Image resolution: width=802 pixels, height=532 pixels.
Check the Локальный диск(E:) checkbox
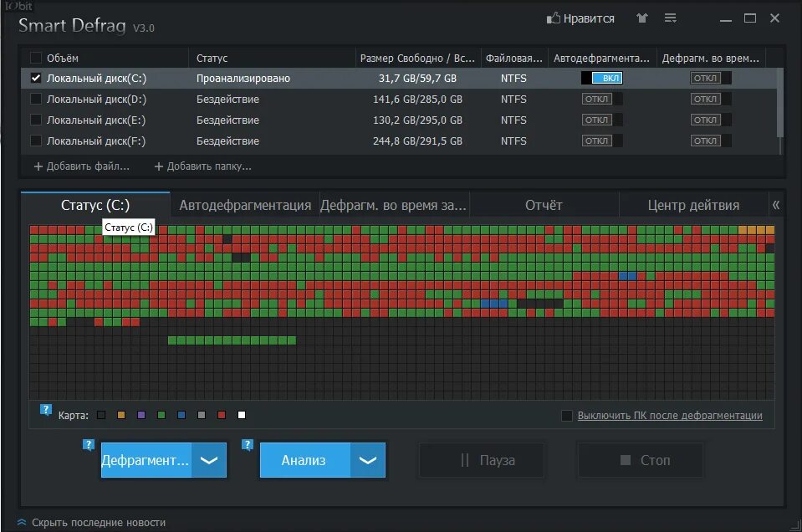36,120
